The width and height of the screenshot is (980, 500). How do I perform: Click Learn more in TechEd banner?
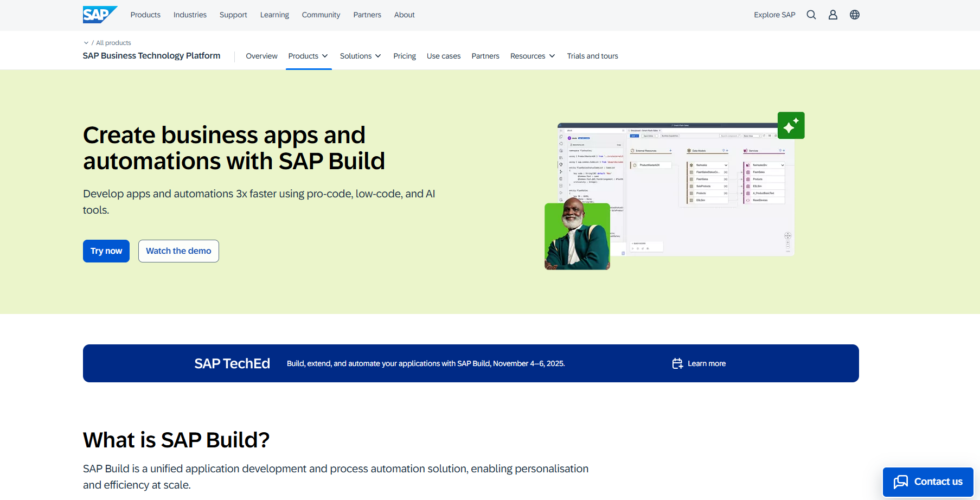(x=707, y=363)
